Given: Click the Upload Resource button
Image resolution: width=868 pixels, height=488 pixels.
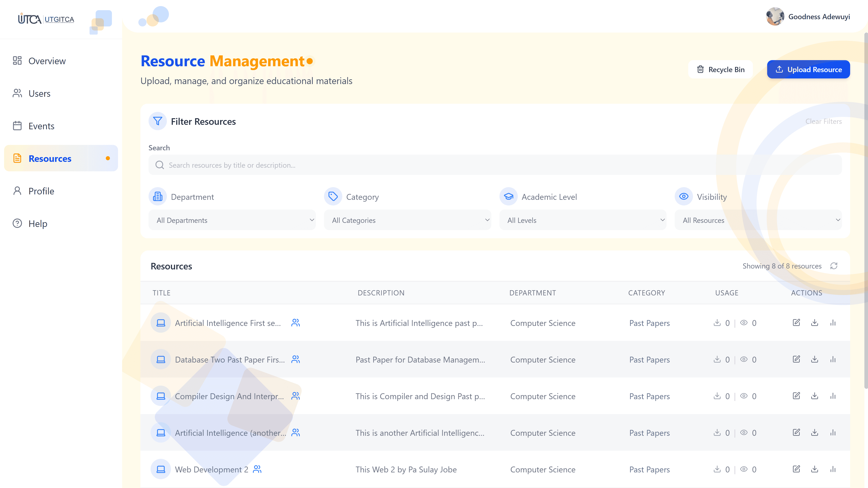Looking at the screenshot, I should [808, 69].
